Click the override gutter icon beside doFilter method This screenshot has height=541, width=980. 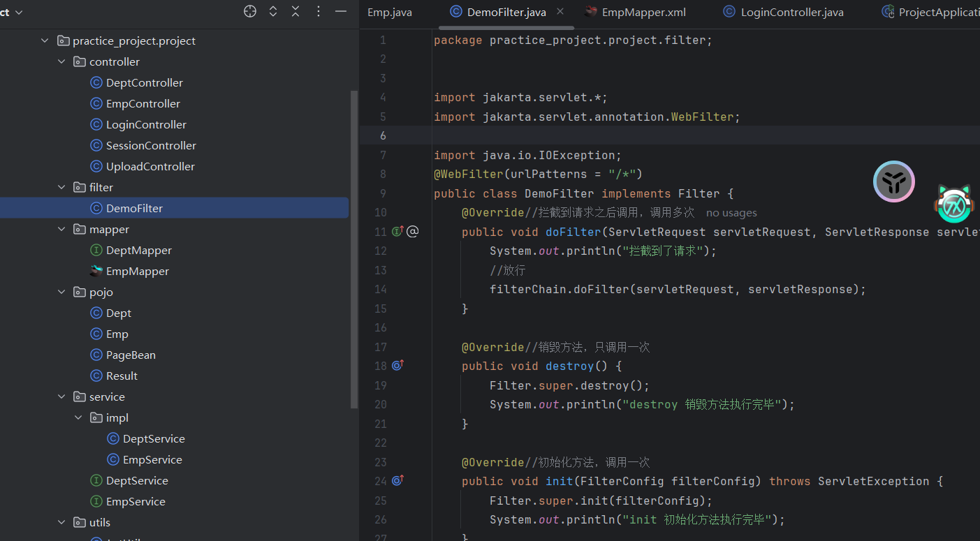tap(397, 232)
